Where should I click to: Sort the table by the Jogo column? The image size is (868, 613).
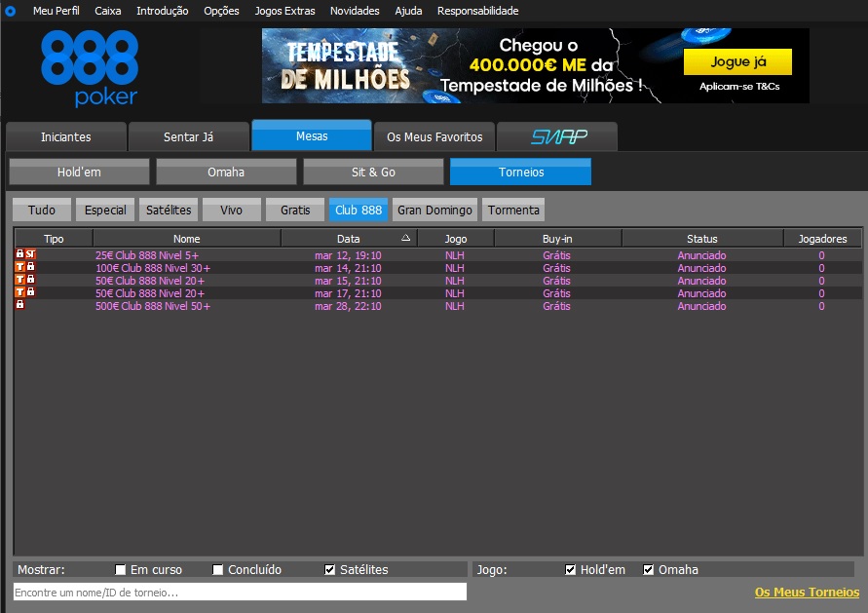[456, 239]
